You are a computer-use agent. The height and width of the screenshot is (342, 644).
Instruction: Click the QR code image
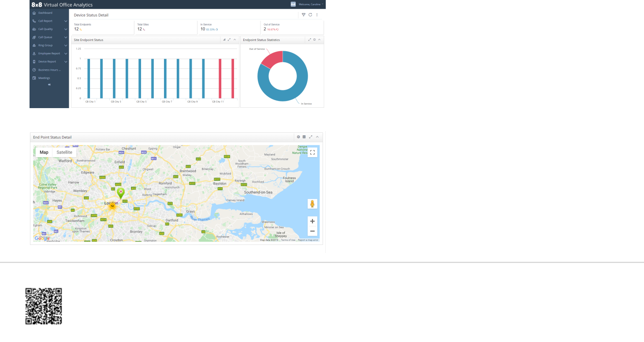44,306
